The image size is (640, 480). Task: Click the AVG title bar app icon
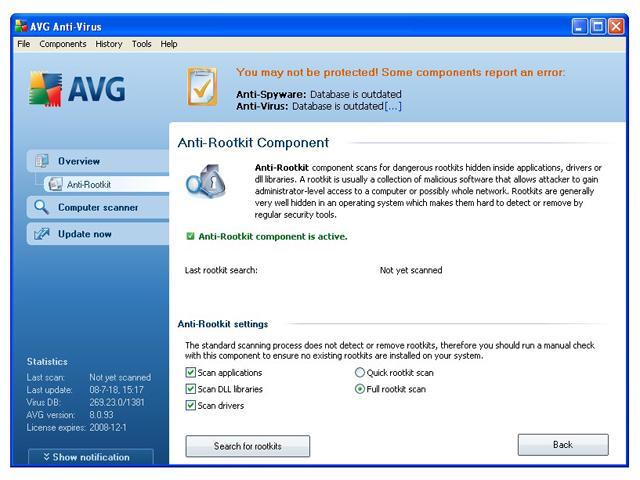21,26
